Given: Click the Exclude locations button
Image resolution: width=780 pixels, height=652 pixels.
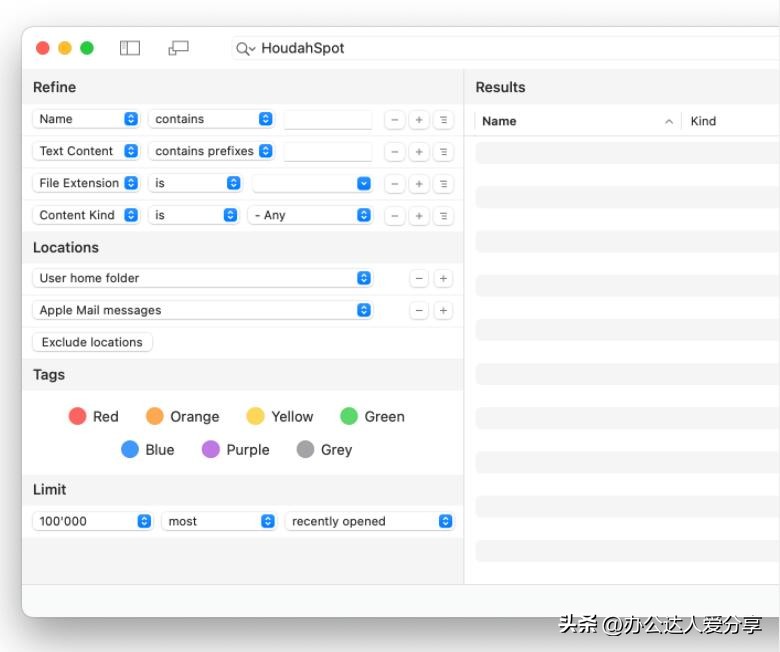Looking at the screenshot, I should pos(93,342).
